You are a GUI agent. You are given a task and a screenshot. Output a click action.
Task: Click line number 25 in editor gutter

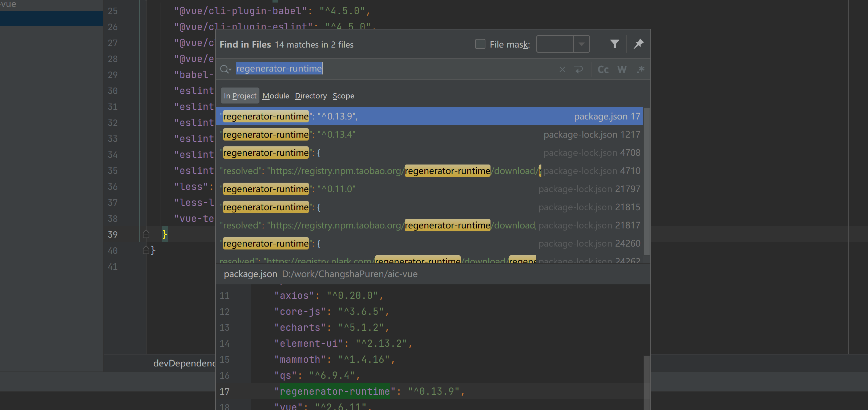pos(113,11)
